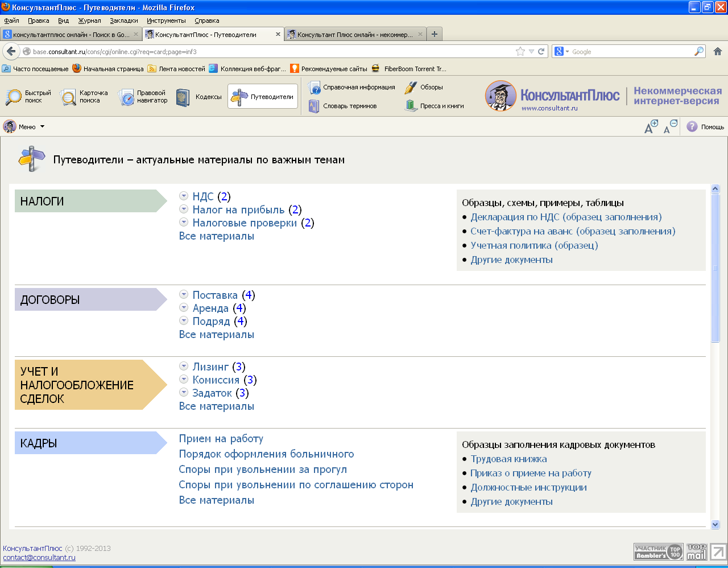Open Порядок оформления больничного link
Viewport: 728px width, 568px height.
(x=266, y=454)
